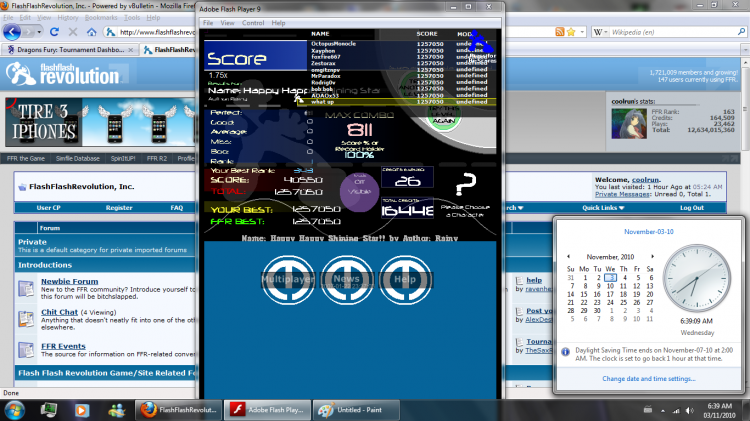Click Try This Level Again button
This screenshot has width=750, height=421.
click(x=444, y=116)
